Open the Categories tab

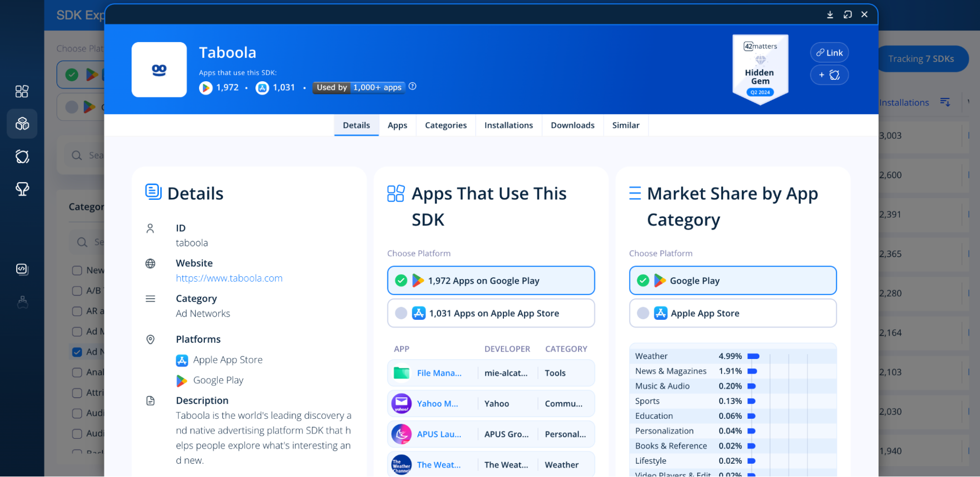[446, 125]
